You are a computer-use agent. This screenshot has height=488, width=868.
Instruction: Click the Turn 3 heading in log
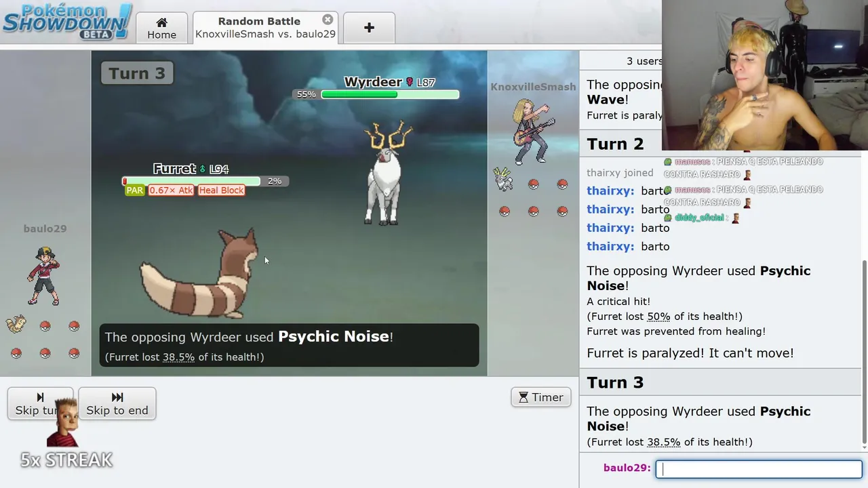(x=615, y=382)
